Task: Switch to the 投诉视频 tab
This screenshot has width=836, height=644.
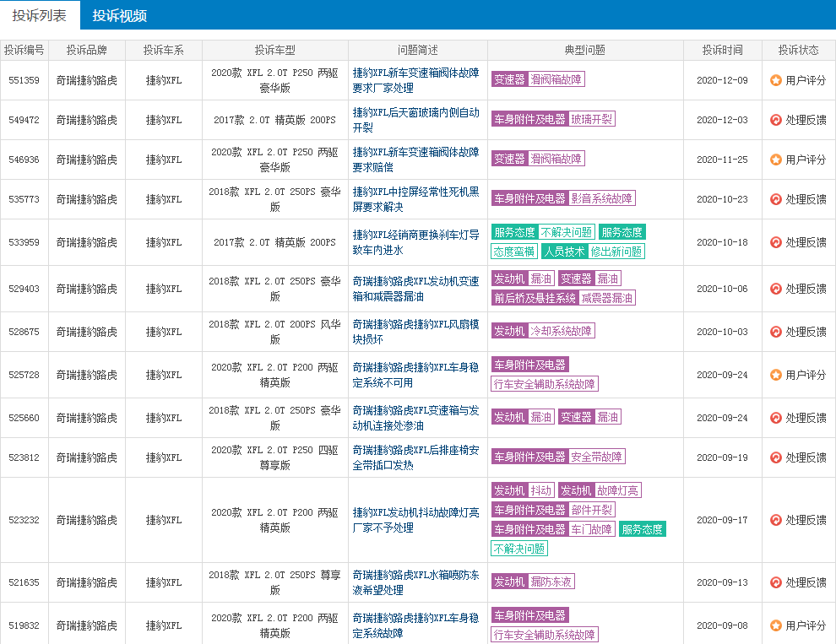Action: coord(119,15)
